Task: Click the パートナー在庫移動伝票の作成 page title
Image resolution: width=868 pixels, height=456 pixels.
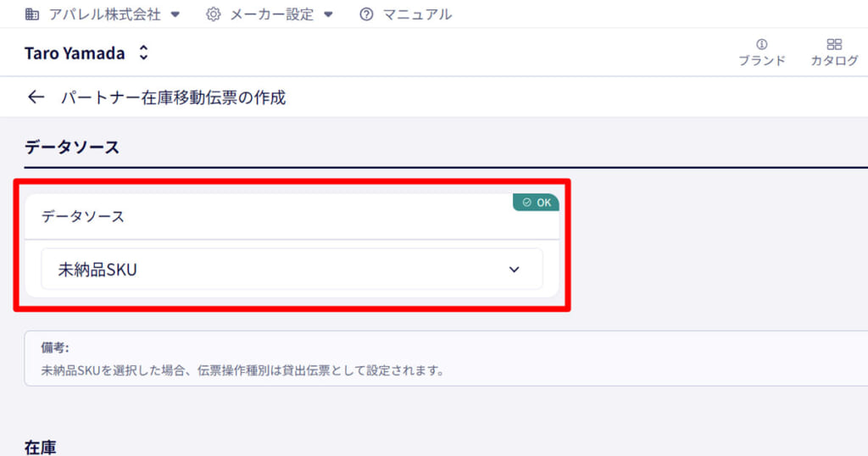Action: [173, 97]
